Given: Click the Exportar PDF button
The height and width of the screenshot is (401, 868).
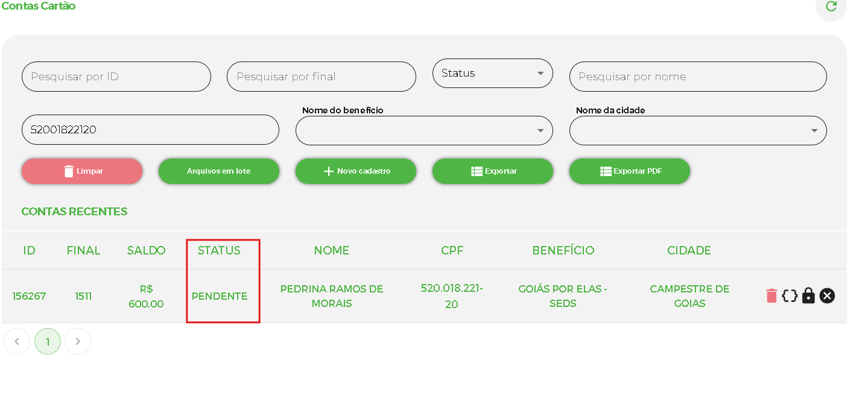Looking at the screenshot, I should click(630, 171).
